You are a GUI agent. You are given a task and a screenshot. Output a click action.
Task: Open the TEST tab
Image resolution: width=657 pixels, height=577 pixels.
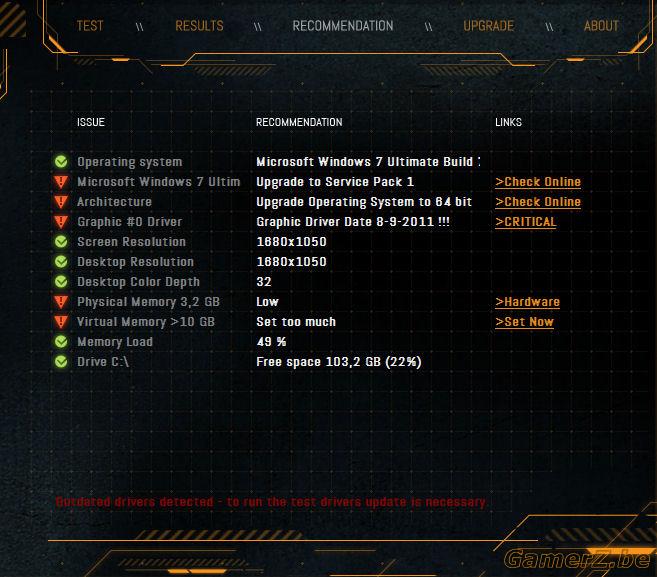point(90,26)
